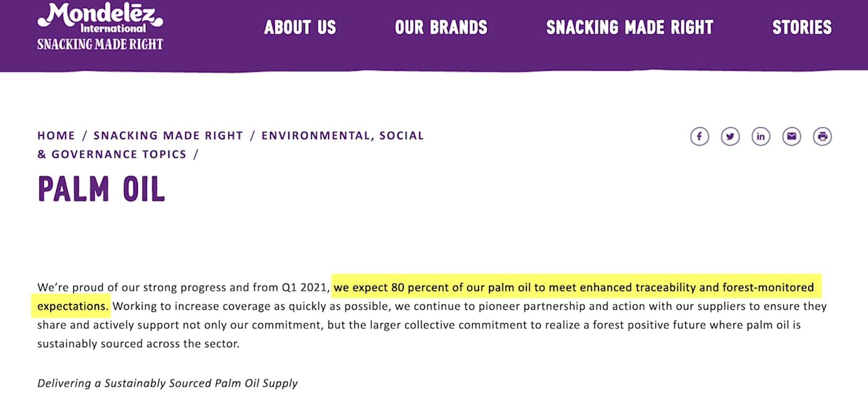Open Snacking Made Right breadcrumb link

(168, 135)
